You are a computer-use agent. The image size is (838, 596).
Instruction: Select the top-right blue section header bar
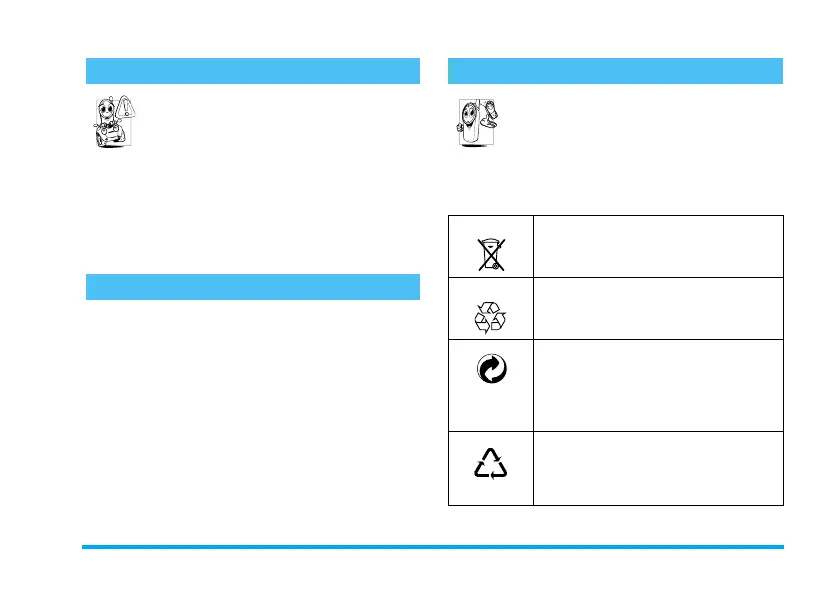pyautogui.click(x=615, y=70)
